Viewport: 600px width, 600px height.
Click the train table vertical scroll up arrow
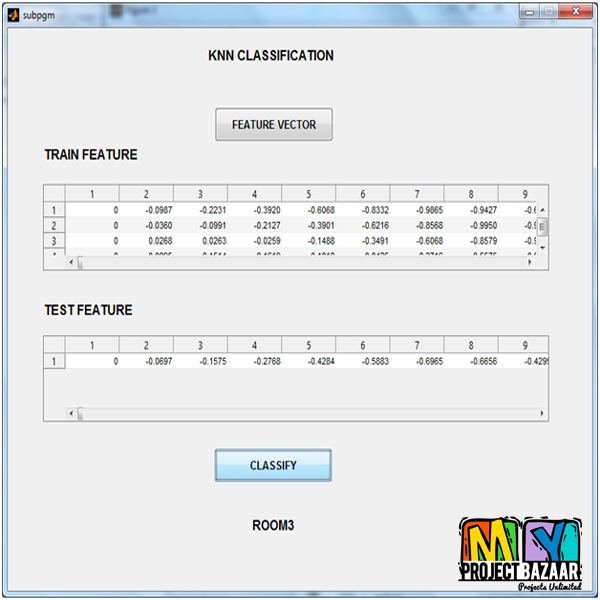[x=543, y=211]
